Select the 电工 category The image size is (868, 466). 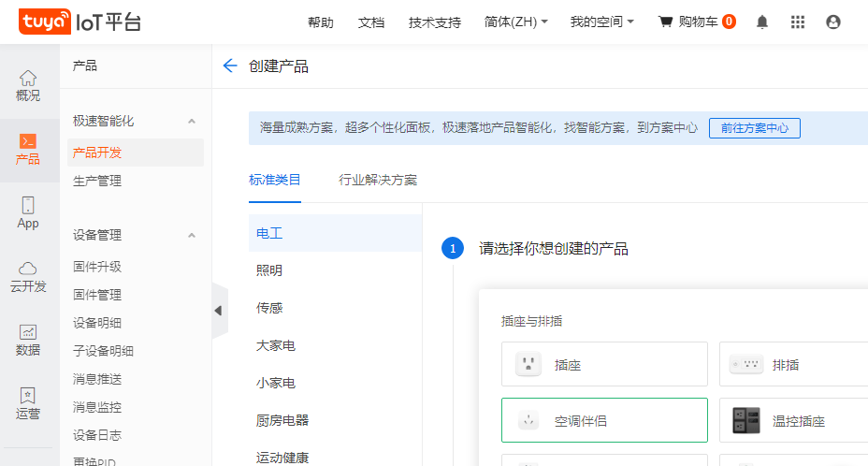[336, 233]
